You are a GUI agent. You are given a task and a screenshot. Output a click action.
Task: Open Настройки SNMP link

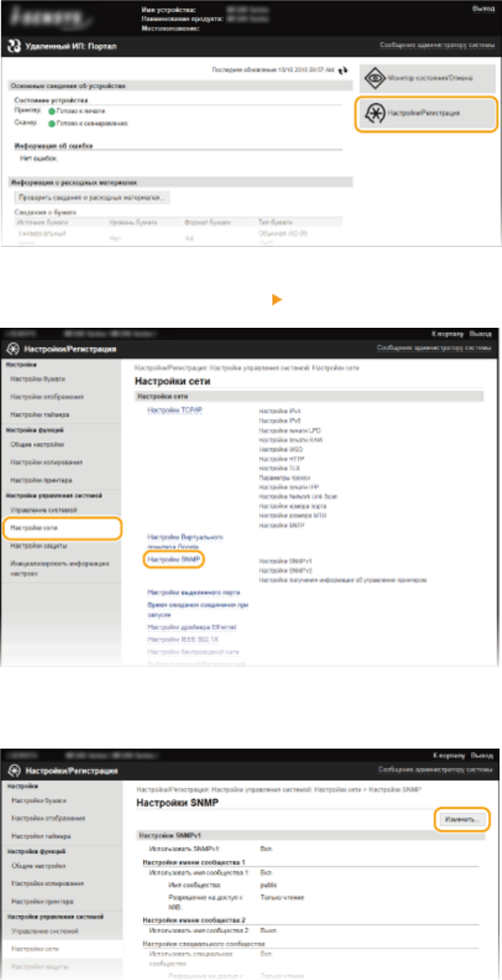click(x=174, y=560)
